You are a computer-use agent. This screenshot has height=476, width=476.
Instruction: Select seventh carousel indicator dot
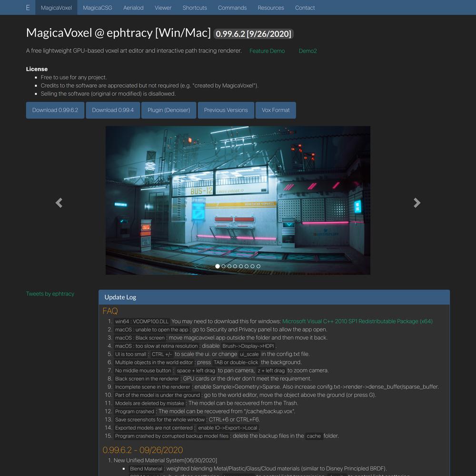(x=252, y=266)
